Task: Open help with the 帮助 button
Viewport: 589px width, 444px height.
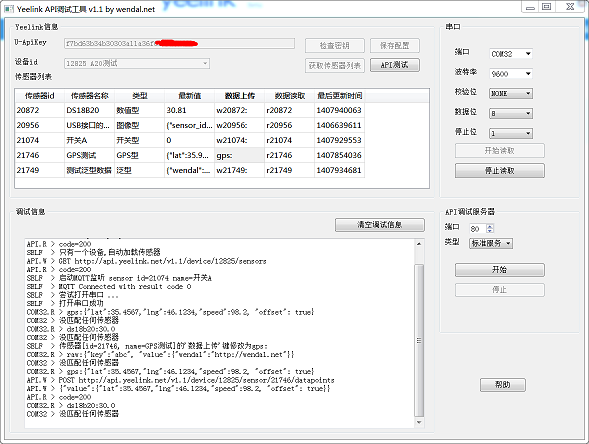Action: [x=503, y=385]
